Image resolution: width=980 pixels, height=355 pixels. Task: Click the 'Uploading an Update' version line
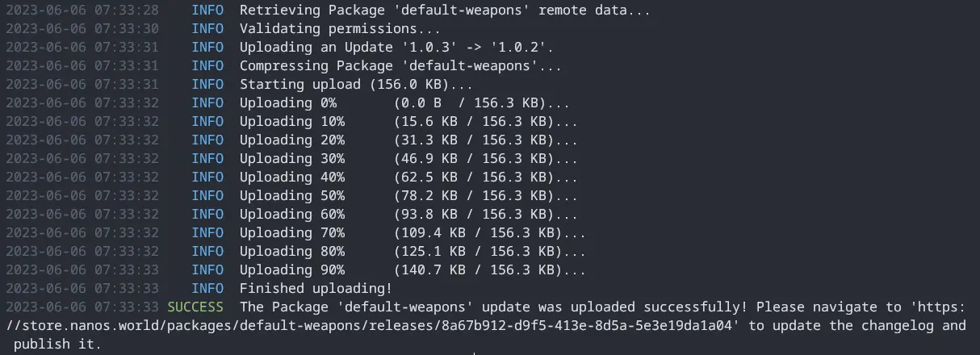[396, 48]
